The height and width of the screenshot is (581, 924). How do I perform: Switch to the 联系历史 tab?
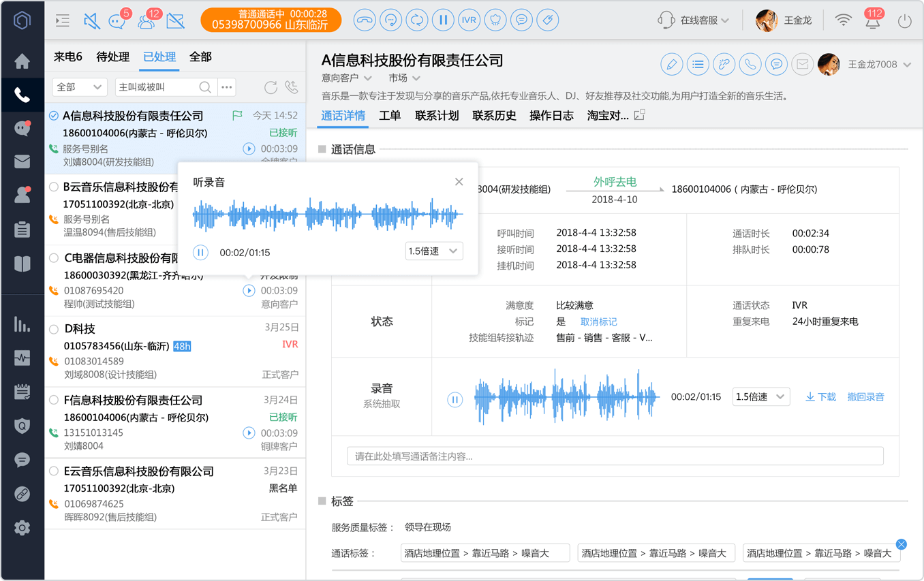pos(494,116)
